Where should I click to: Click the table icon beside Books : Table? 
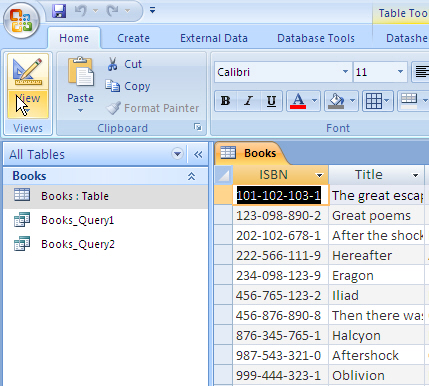(22, 195)
